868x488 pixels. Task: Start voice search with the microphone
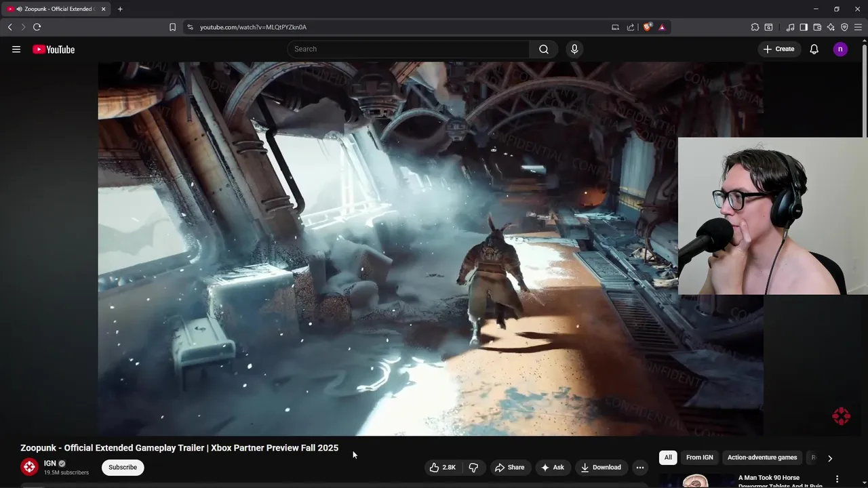tap(574, 49)
